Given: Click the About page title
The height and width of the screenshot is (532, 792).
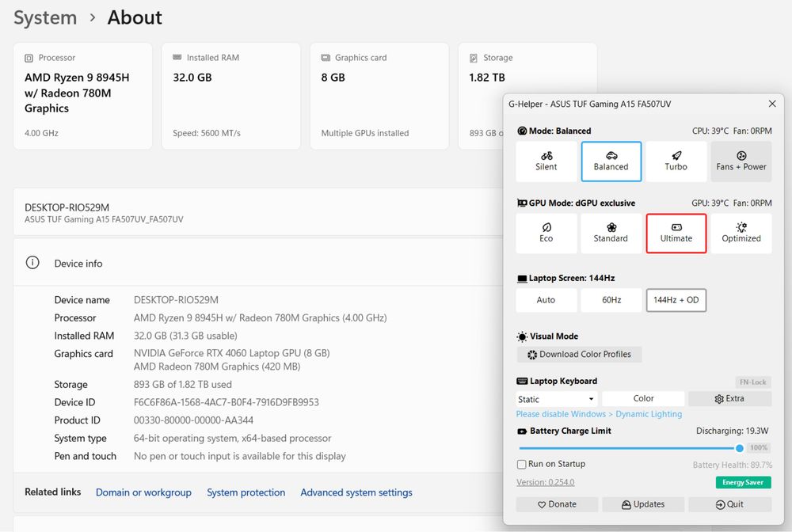Looking at the screenshot, I should click(x=135, y=17).
